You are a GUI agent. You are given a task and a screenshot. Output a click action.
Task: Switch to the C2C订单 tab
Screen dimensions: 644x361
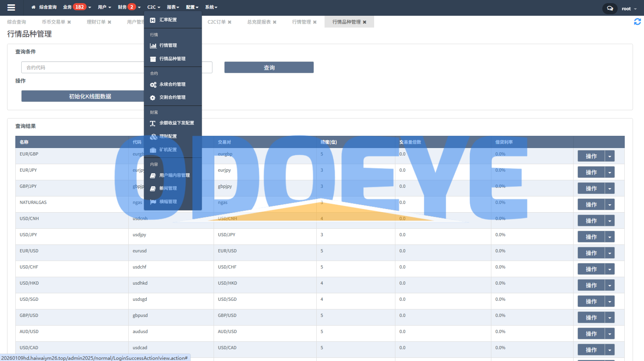point(216,22)
